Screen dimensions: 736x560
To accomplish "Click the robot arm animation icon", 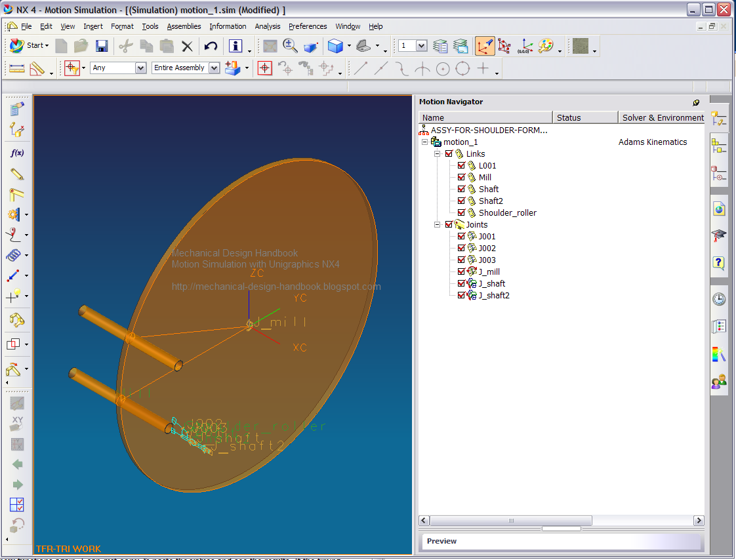I will click(17, 320).
